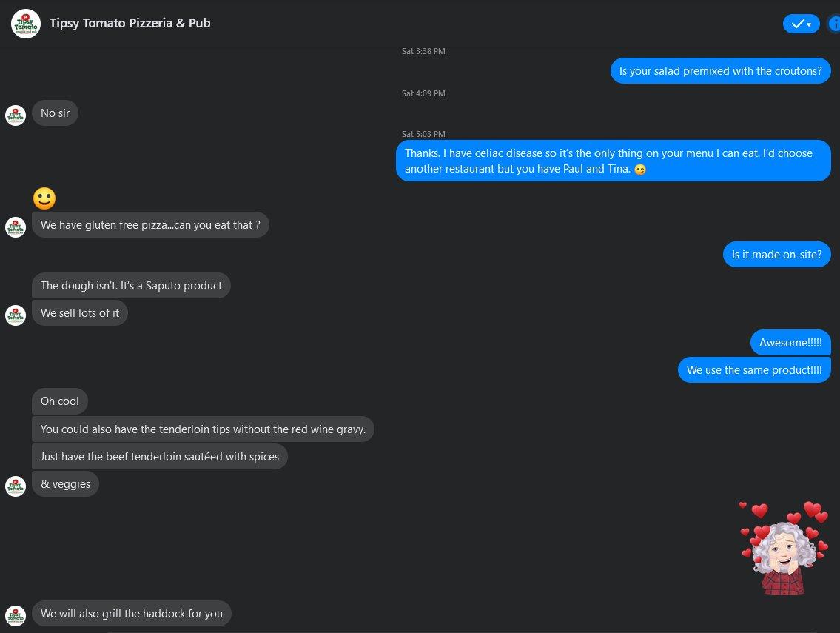
Task: Click the "We use the same product!!!!" bubble
Action: tap(754, 370)
